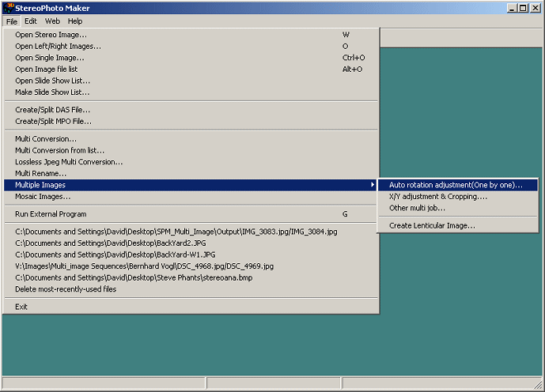This screenshot has height=392, width=545.
Task: Choose Open Left/Right Images...
Action: (191, 46)
